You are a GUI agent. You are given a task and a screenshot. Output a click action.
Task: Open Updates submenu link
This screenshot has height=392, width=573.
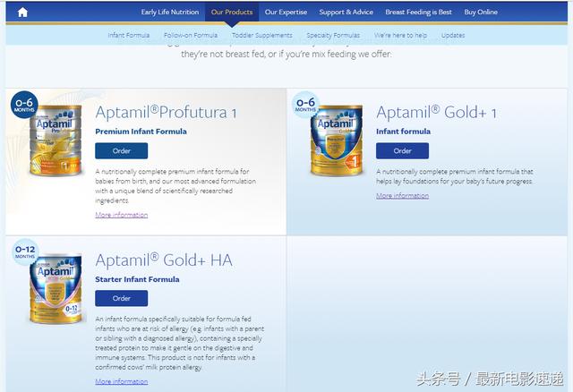[453, 36]
